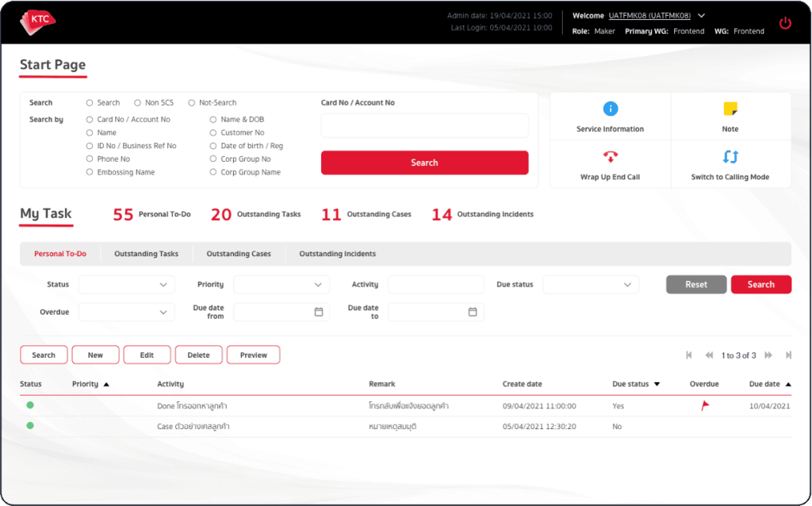Click the Card No / Account No field
This screenshot has width=812, height=506.
pos(425,125)
